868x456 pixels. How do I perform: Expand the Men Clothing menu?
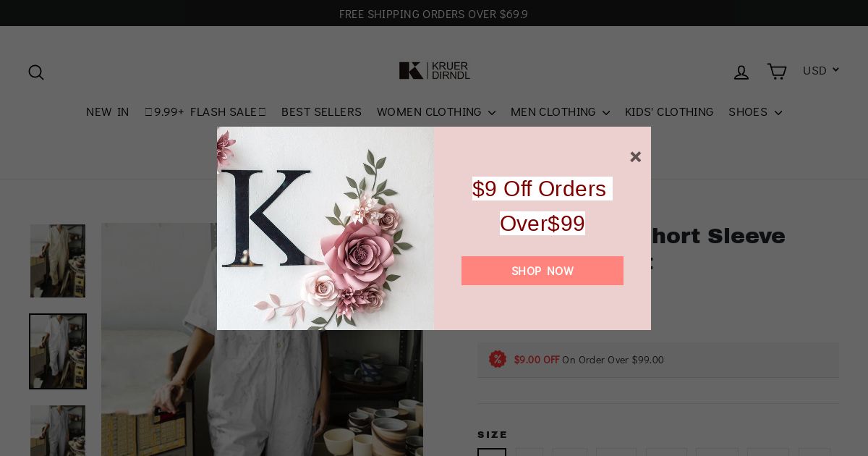[560, 112]
